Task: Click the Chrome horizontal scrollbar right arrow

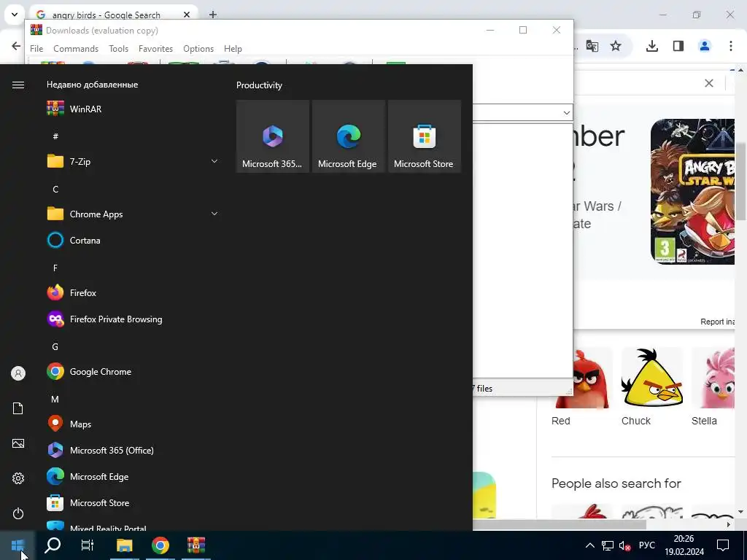Action: 729,525
